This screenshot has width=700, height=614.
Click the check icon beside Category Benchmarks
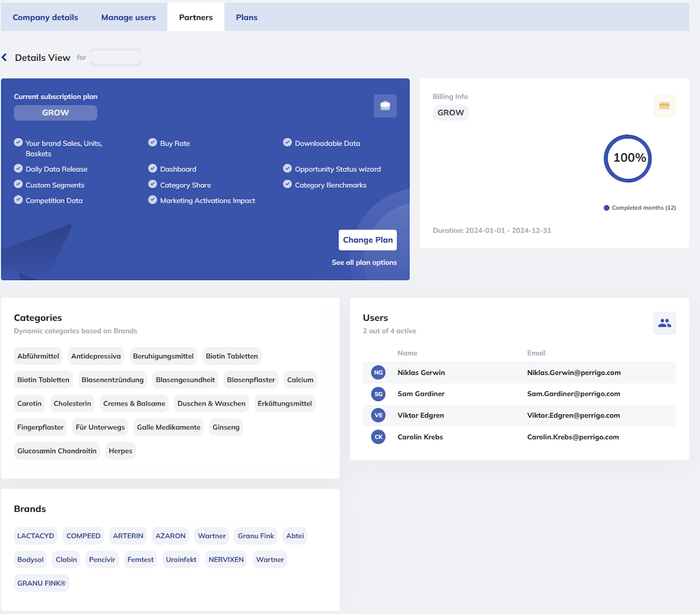pyautogui.click(x=287, y=184)
